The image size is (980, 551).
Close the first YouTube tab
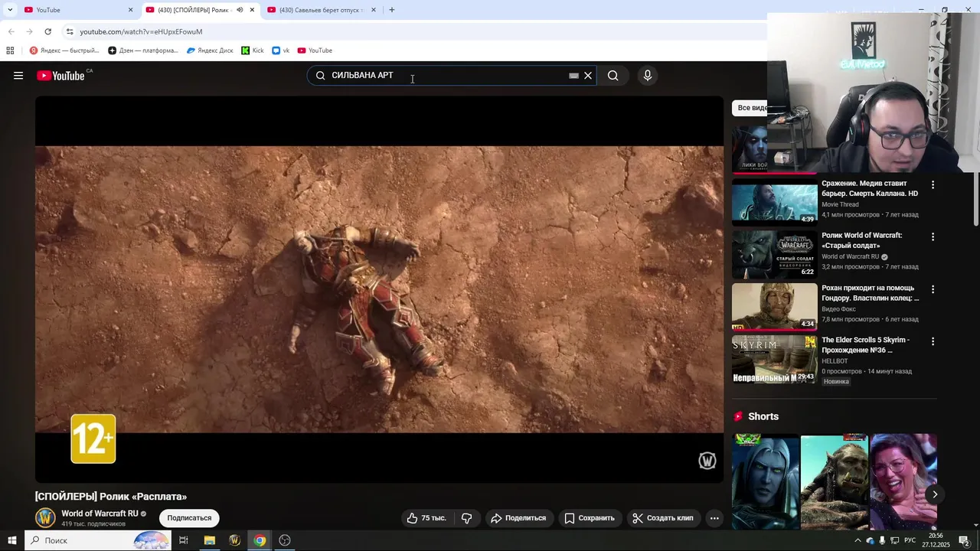coord(130,10)
